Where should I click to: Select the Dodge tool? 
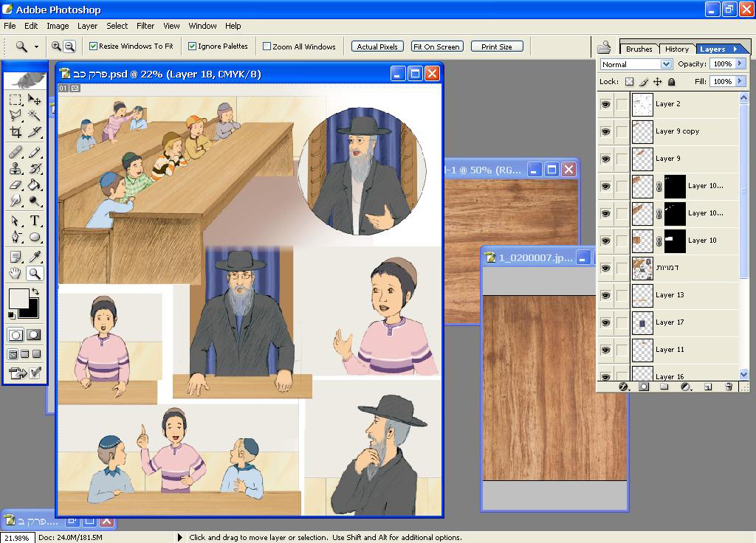pos(34,201)
